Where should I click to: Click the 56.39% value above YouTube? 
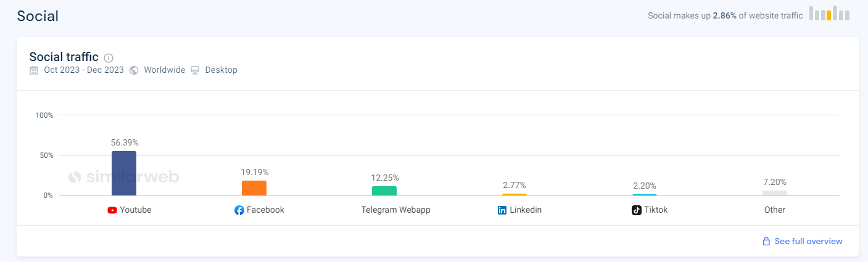click(125, 142)
